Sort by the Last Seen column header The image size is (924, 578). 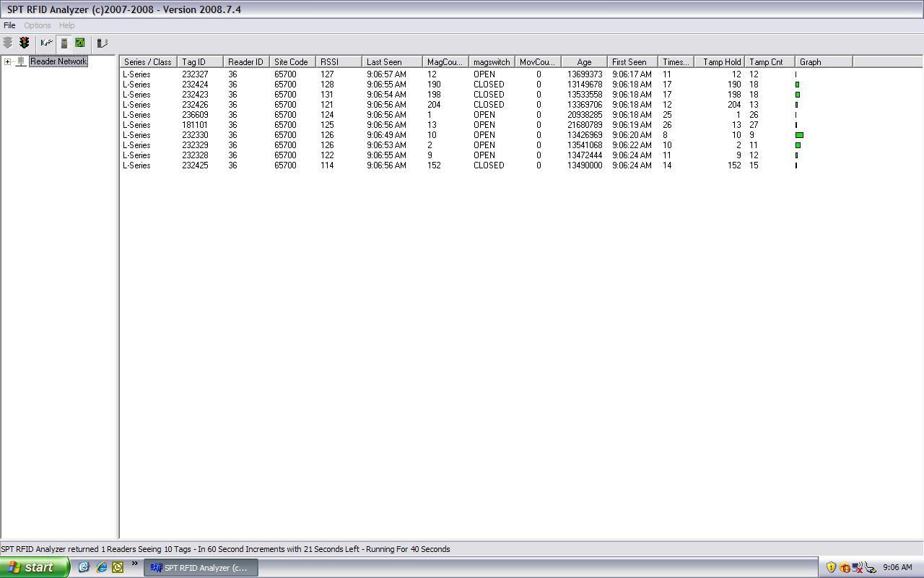click(392, 62)
